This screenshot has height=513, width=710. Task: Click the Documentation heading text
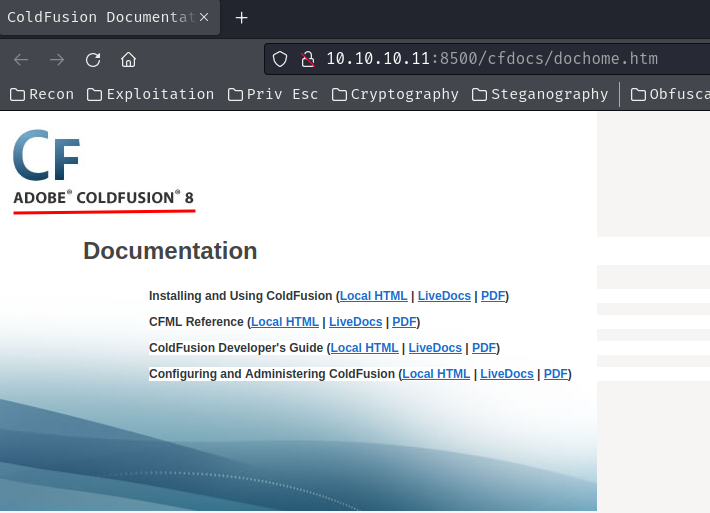(170, 251)
